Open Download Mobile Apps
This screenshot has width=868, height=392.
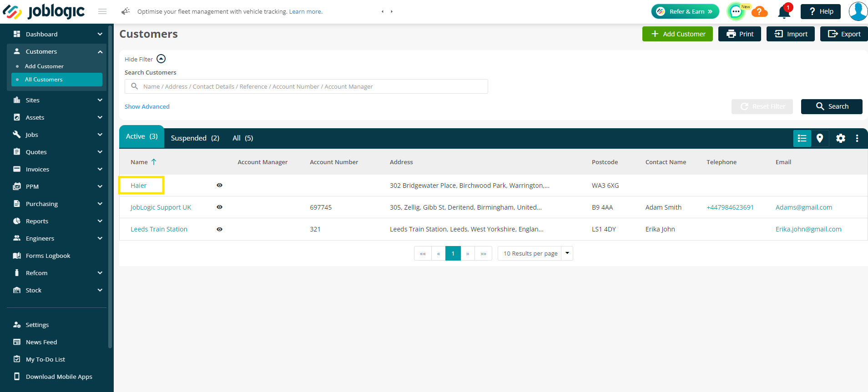(59, 377)
